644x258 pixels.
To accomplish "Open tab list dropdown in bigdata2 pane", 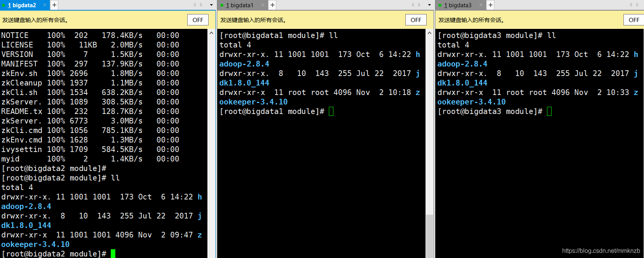I will tap(211, 5).
